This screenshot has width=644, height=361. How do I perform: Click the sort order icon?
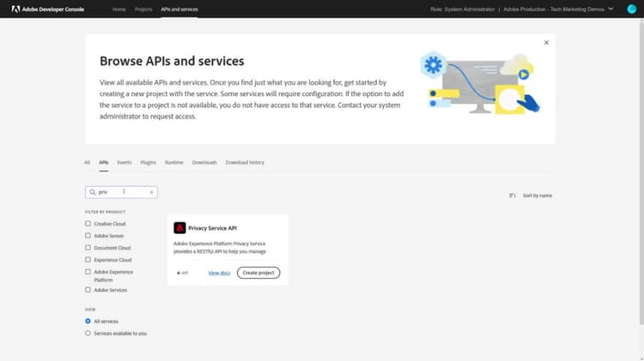point(512,196)
